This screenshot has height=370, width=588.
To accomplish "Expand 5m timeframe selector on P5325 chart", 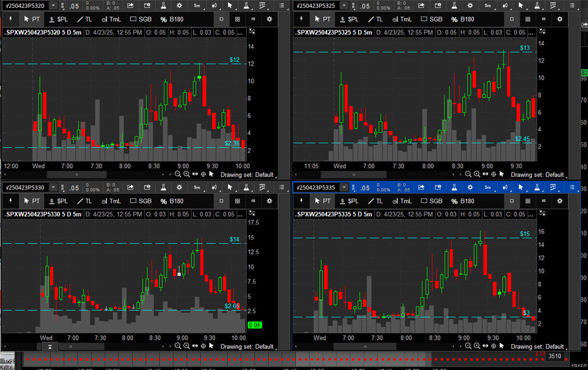I will tap(488, 6).
